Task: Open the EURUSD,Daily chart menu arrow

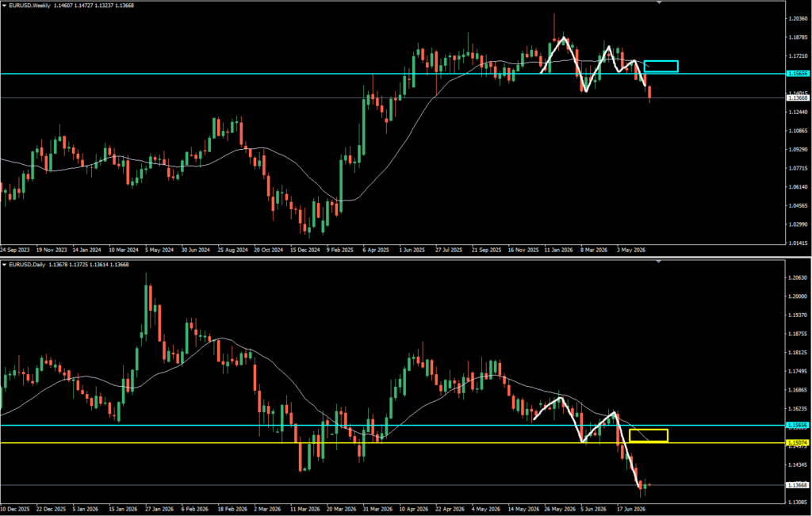Action: [x=4, y=265]
